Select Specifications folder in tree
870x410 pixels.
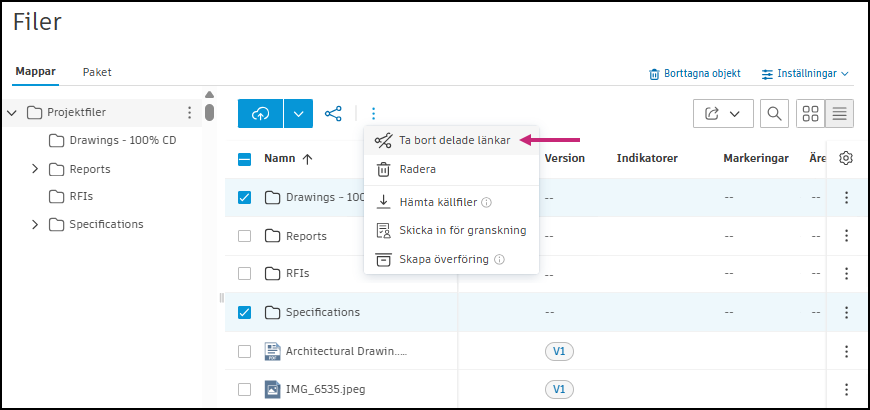pos(96,224)
